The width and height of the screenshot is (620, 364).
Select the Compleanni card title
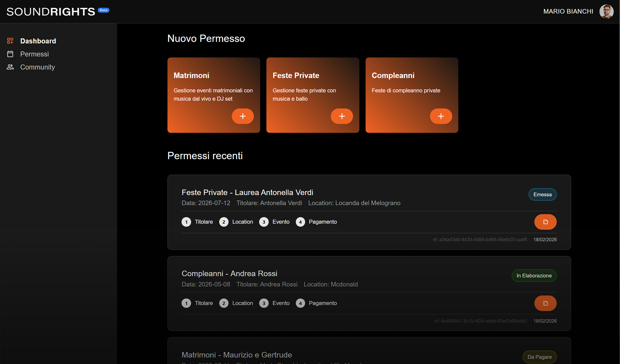[393, 75]
